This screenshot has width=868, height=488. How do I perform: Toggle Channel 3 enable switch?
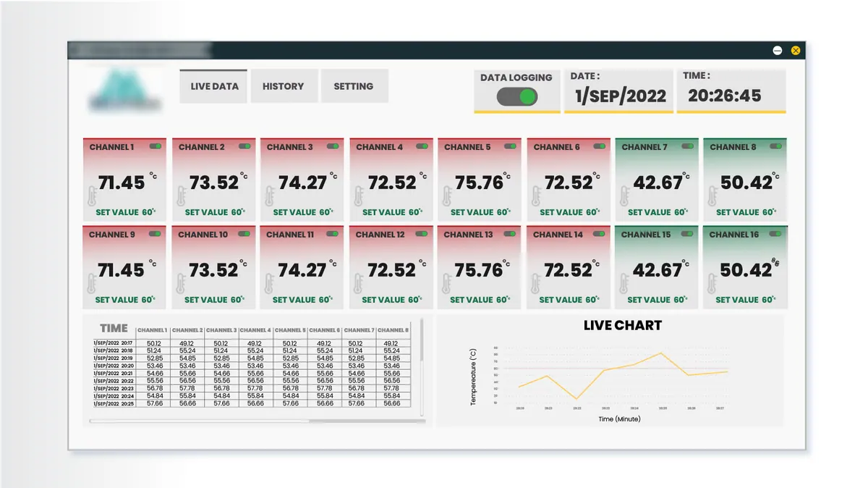[x=333, y=146]
